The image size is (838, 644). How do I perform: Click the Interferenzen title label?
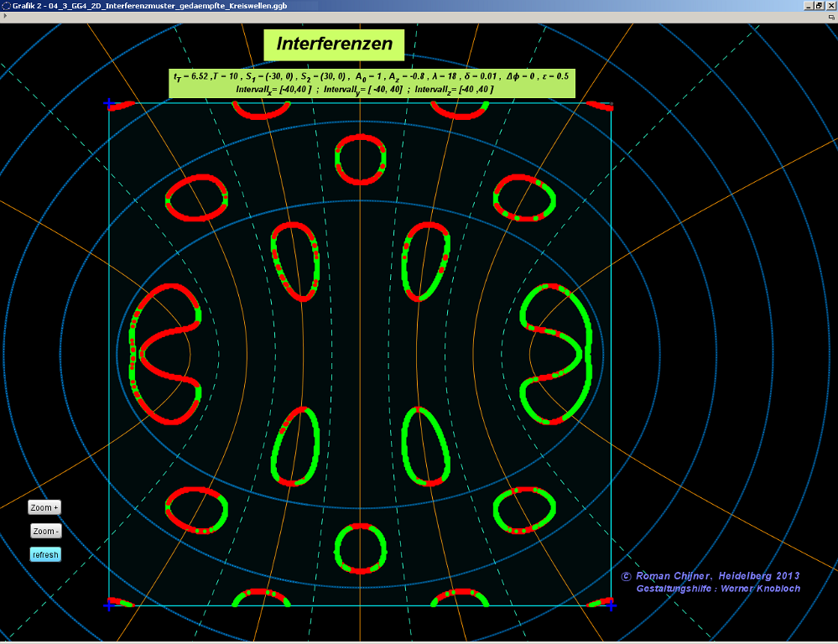(334, 44)
